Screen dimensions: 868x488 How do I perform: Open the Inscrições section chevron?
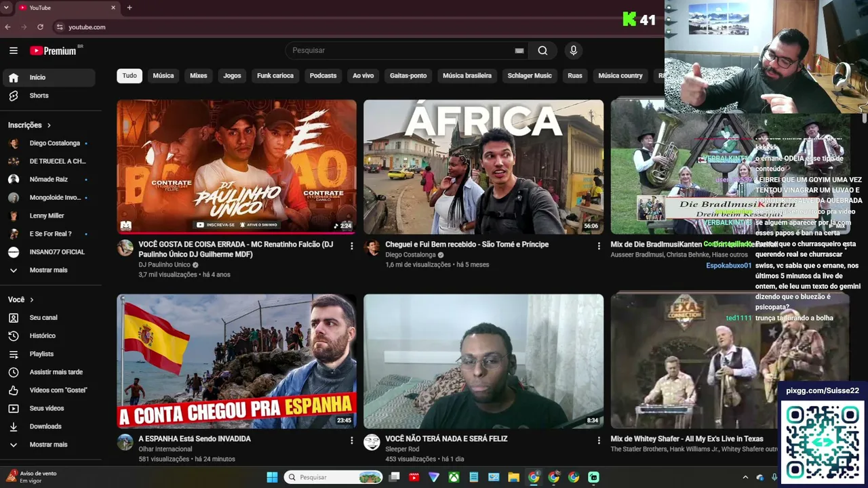tap(49, 125)
